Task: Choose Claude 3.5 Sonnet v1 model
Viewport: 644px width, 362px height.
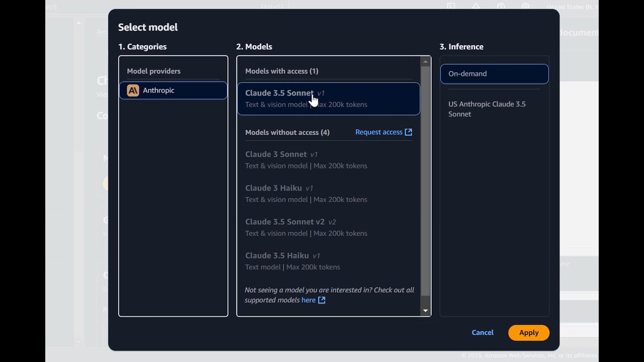Action: (329, 99)
